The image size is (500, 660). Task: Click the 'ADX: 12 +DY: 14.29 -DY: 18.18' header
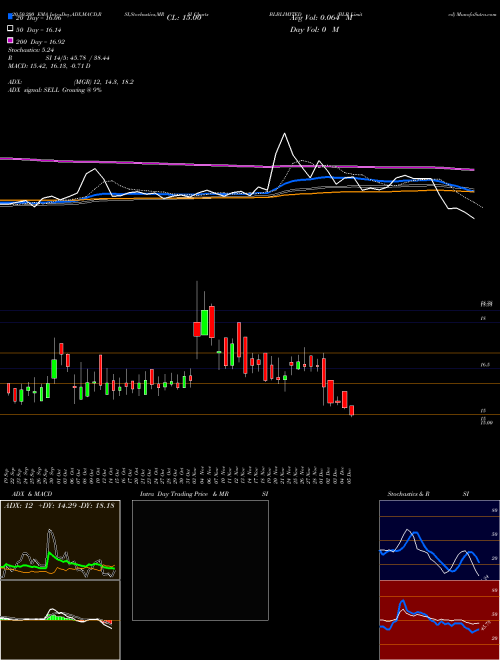[x=59, y=505]
